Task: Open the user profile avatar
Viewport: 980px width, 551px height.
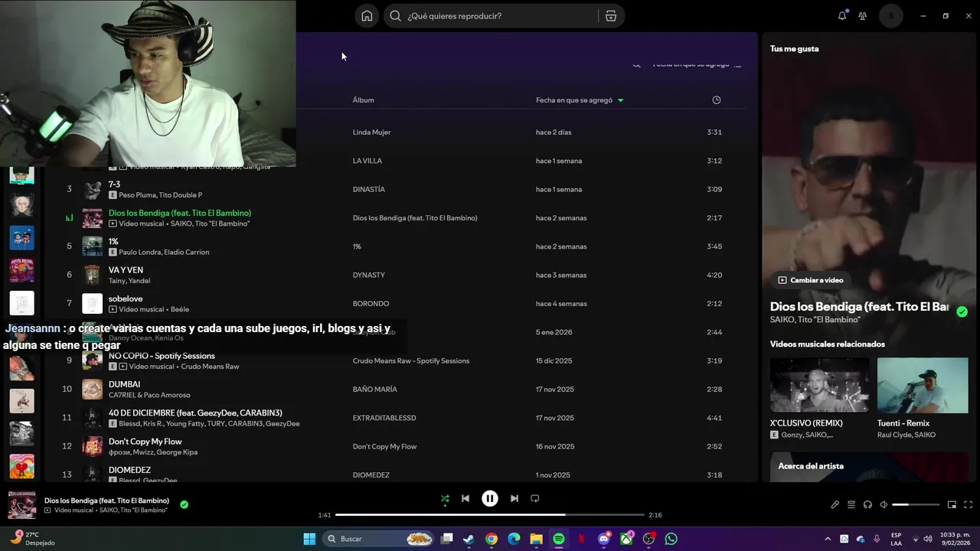Action: tap(891, 16)
